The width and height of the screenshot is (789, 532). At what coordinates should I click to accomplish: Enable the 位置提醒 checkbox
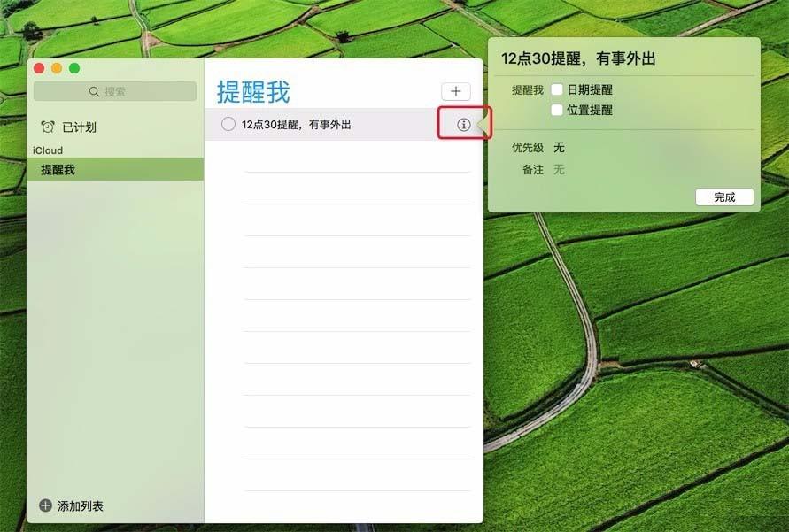pyautogui.click(x=556, y=110)
